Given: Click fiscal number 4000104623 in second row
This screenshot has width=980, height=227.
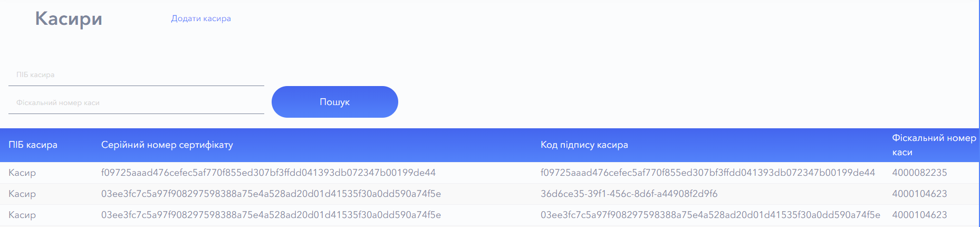Looking at the screenshot, I should [x=919, y=194].
